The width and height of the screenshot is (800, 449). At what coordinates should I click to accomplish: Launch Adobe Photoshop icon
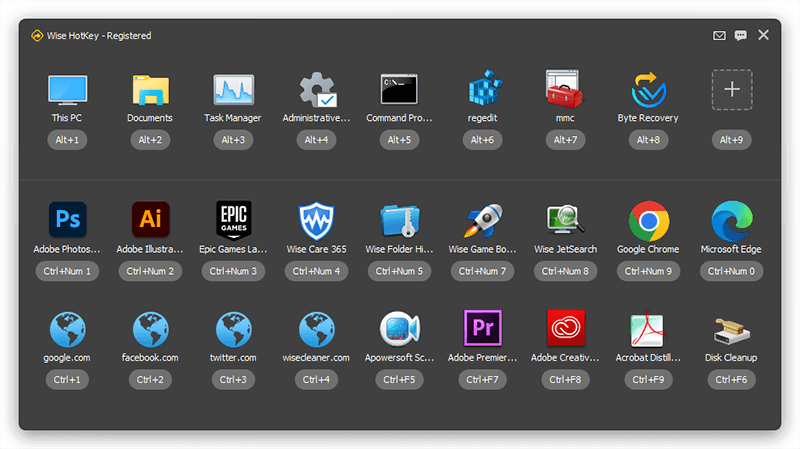[67, 219]
